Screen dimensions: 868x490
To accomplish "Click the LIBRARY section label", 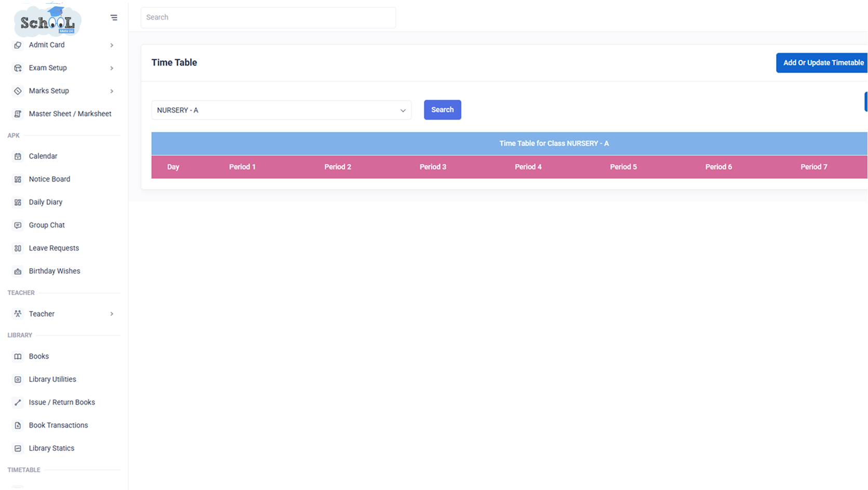I will (20, 335).
